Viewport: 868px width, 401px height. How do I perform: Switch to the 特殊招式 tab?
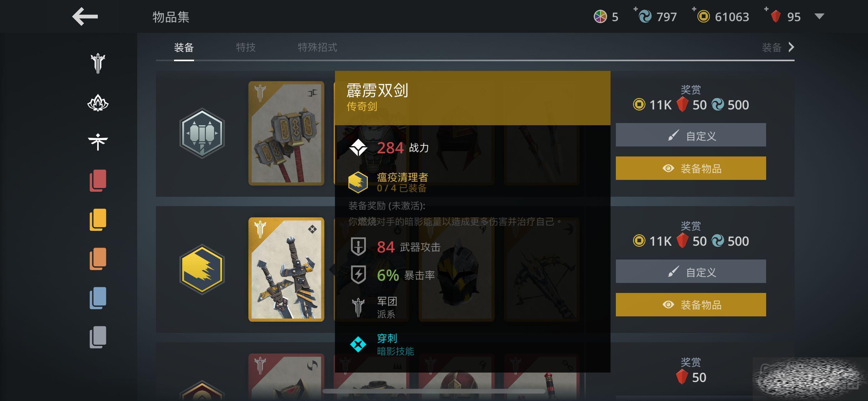[x=317, y=47]
